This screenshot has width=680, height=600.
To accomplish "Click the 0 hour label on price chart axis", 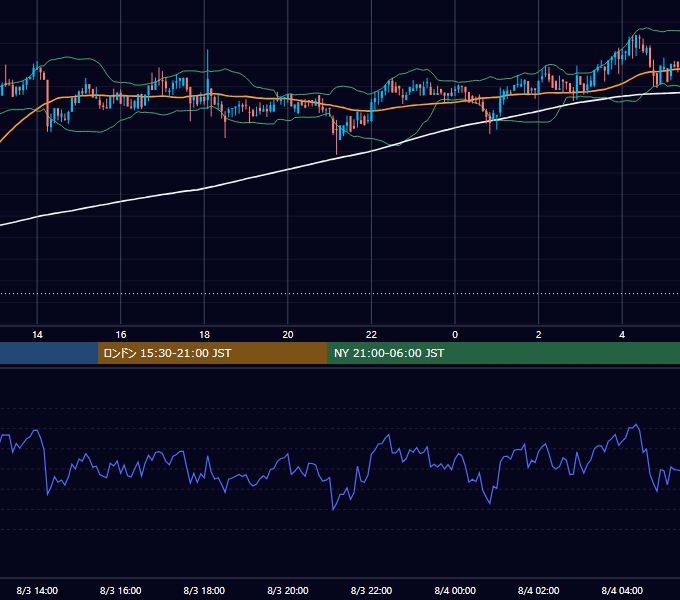I will 455,335.
